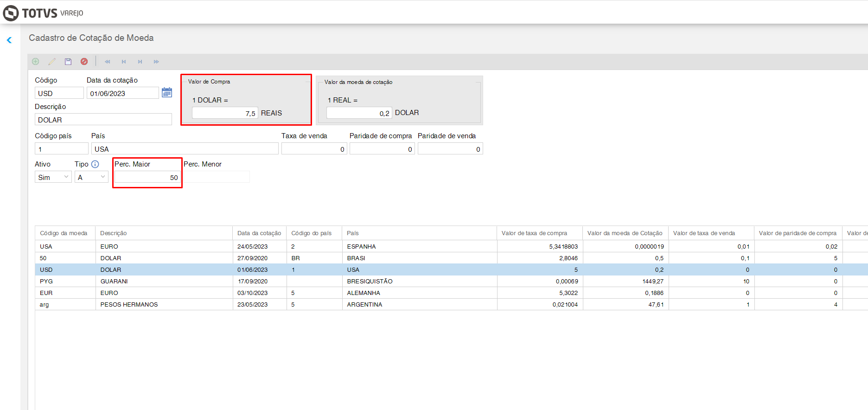868x410 pixels.
Task: Click the BR country code cell
Action: click(x=314, y=258)
